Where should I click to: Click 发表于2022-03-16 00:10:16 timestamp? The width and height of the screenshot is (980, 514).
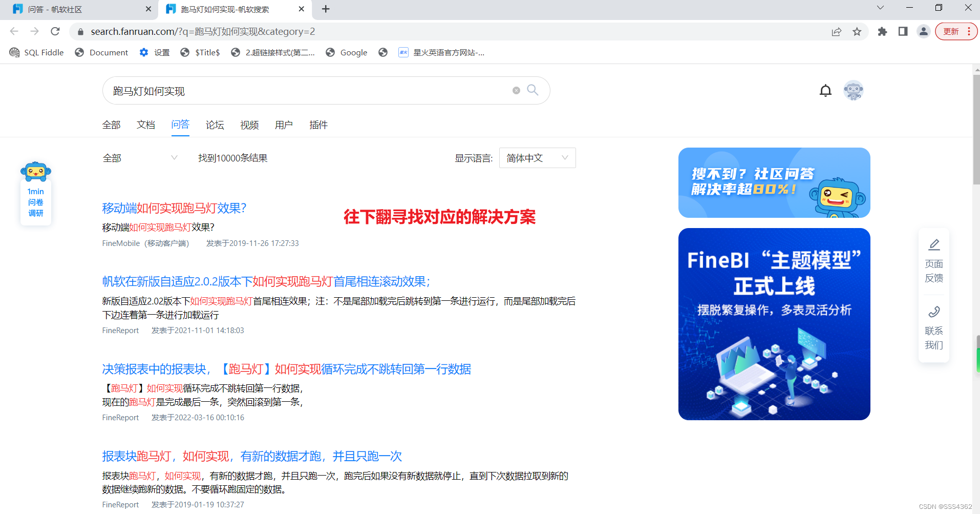[x=198, y=418]
